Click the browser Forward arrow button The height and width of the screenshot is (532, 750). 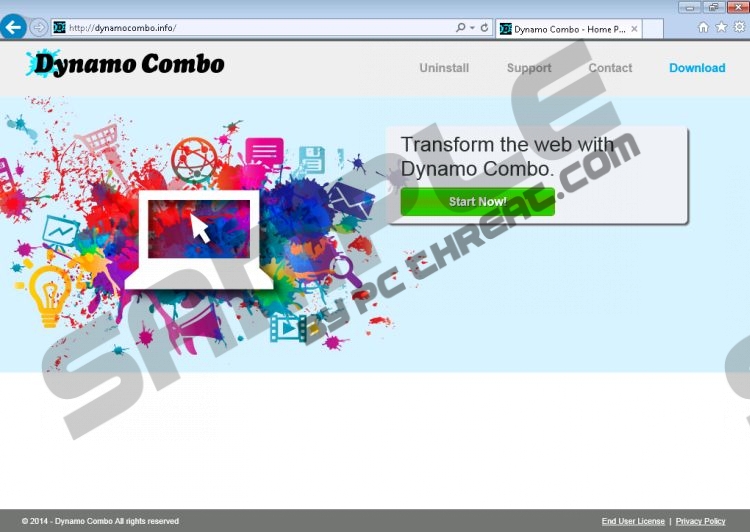(39, 27)
